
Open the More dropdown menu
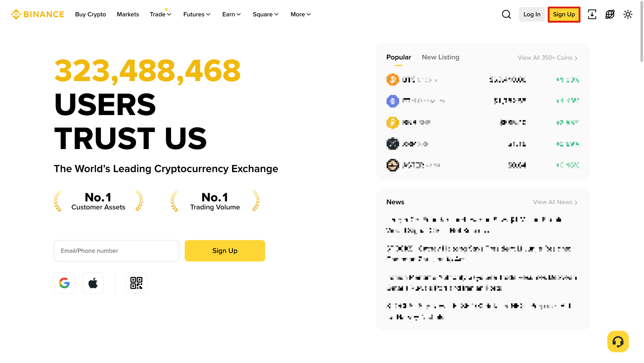(301, 14)
